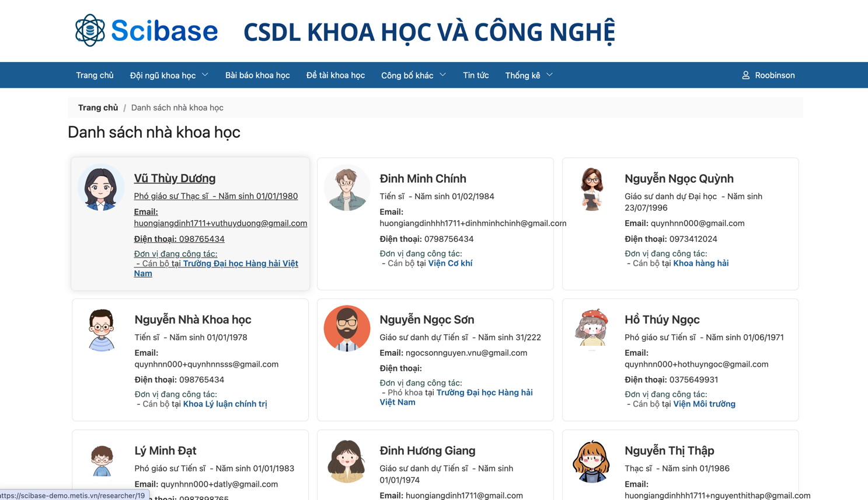
Task: Follow the Viện Môi trường unit link
Action: pyautogui.click(x=704, y=404)
